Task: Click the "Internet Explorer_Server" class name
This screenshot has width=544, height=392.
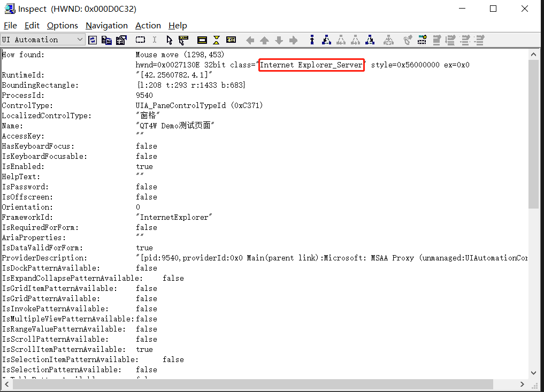Action: [x=311, y=65]
